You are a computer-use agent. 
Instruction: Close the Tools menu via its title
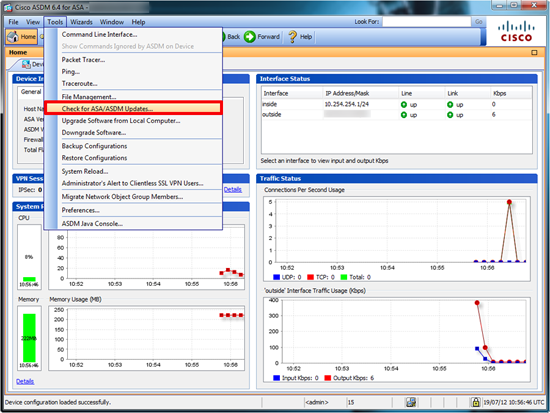click(55, 22)
